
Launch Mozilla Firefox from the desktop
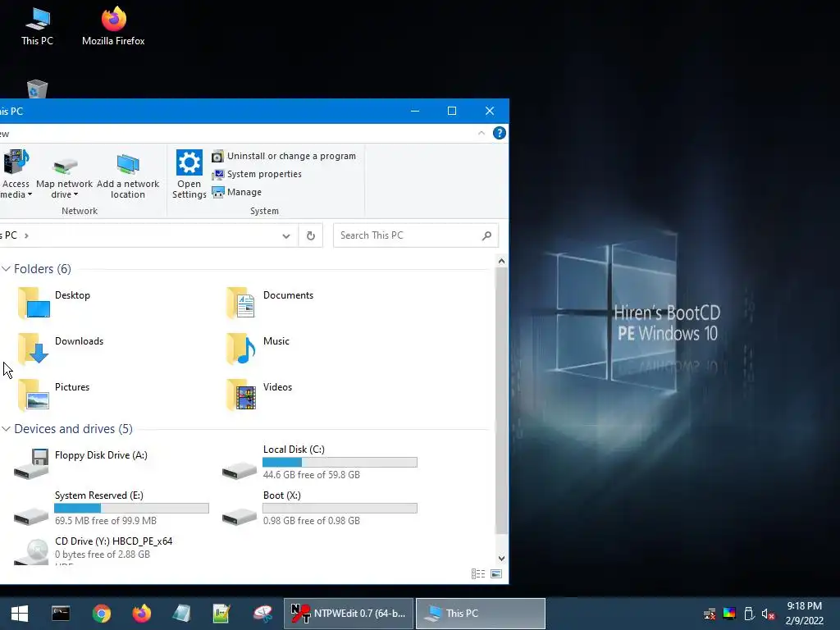(x=113, y=26)
